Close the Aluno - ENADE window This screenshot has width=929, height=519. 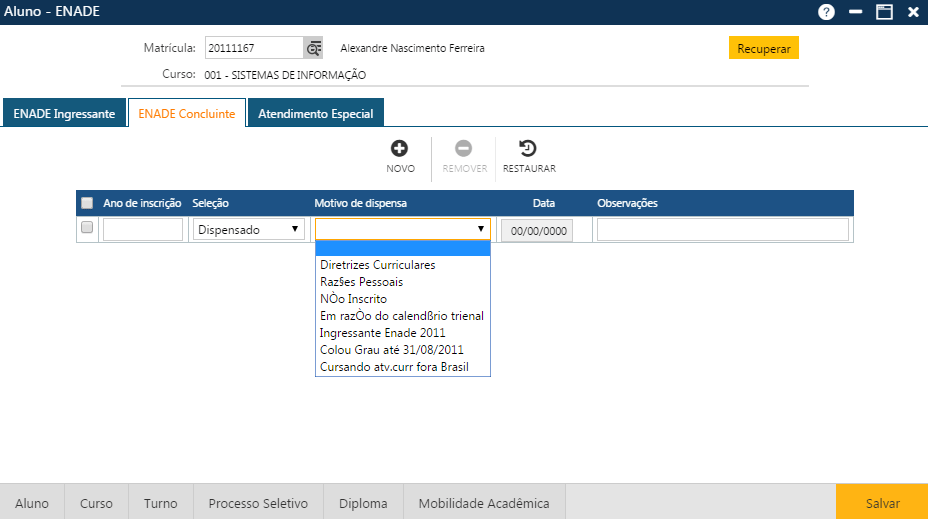913,12
